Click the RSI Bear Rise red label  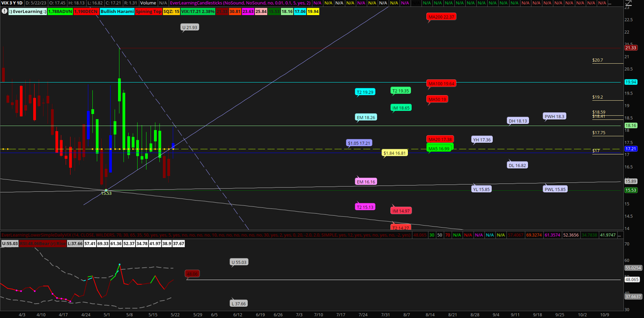click(43, 243)
